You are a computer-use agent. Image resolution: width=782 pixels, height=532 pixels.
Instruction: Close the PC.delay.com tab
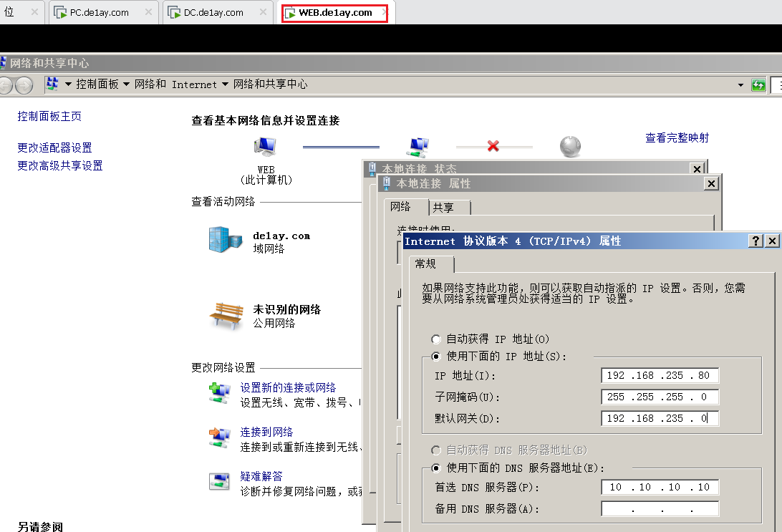[148, 12]
